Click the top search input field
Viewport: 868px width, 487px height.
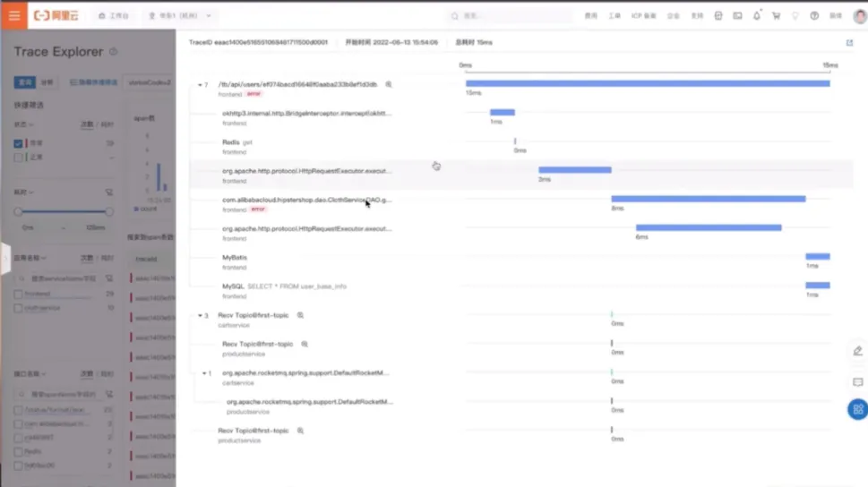pyautogui.click(x=511, y=16)
